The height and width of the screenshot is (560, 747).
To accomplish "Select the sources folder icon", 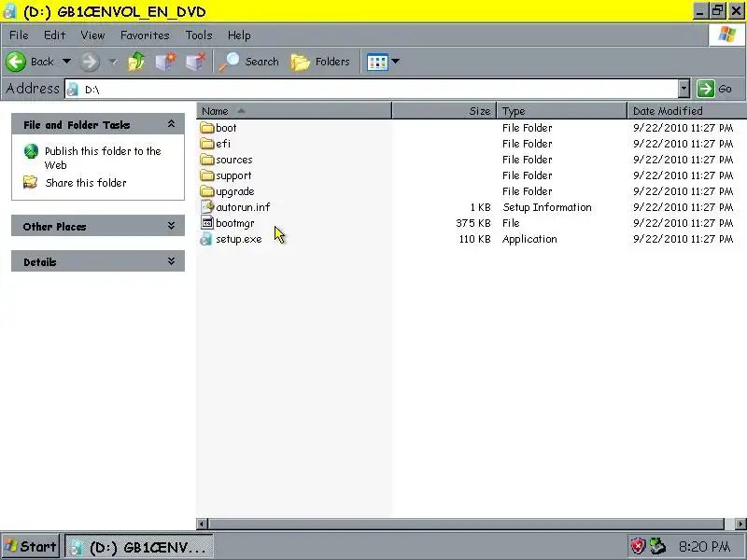I will (x=207, y=160).
